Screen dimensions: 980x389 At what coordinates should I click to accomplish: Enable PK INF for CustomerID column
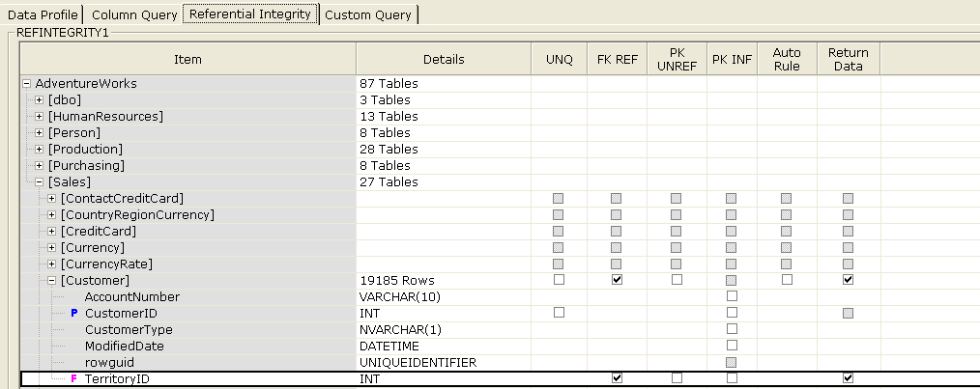click(732, 312)
